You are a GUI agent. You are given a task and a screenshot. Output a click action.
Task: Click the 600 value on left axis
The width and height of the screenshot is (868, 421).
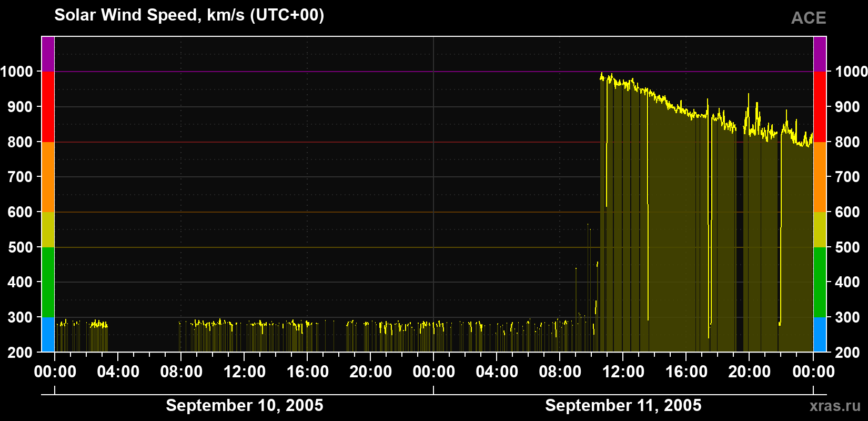[x=21, y=212]
